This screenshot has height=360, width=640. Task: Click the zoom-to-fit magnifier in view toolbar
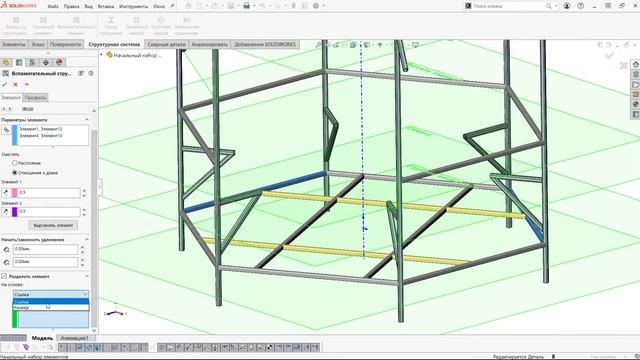click(x=318, y=44)
